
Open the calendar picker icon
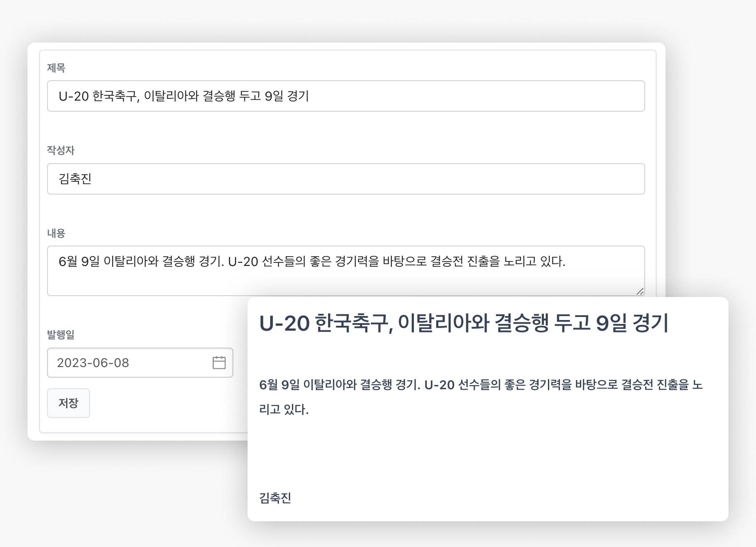pyautogui.click(x=219, y=363)
